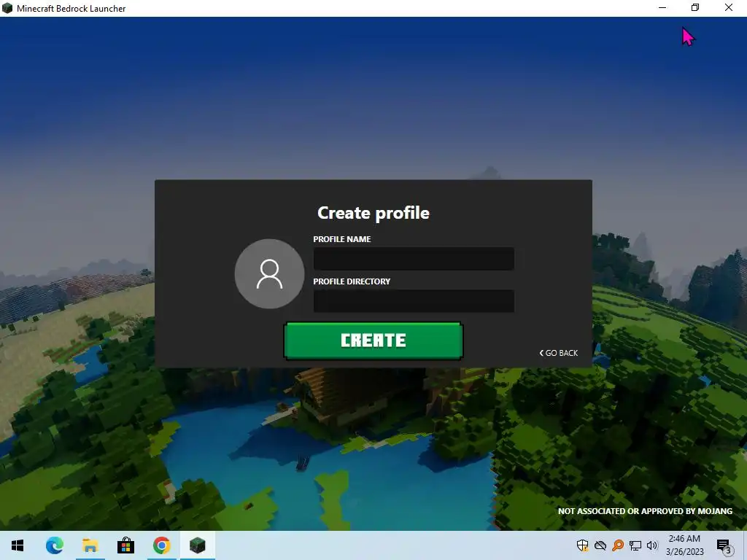Focus the Profile Directory input field
Image resolution: width=747 pixels, height=560 pixels.
(x=414, y=301)
